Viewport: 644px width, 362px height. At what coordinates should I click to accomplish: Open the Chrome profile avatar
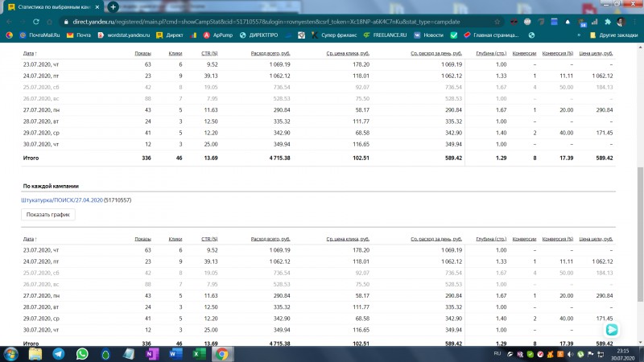621,22
